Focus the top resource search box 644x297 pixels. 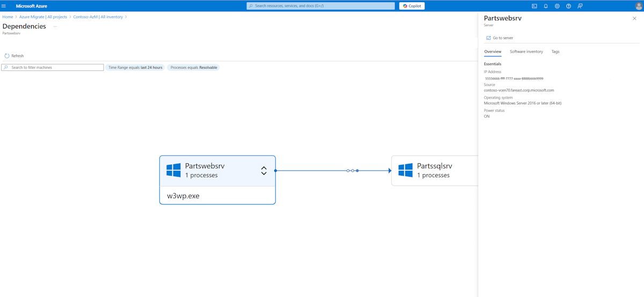pyautogui.click(x=320, y=6)
